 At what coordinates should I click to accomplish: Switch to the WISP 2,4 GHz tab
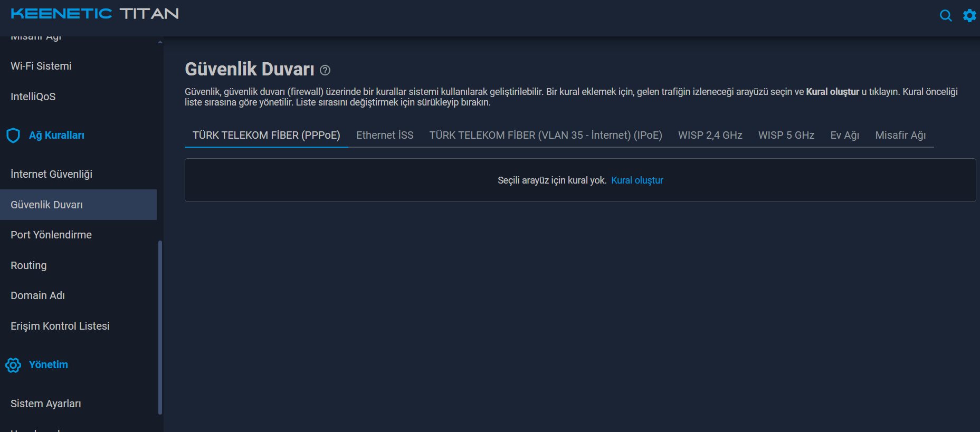710,135
